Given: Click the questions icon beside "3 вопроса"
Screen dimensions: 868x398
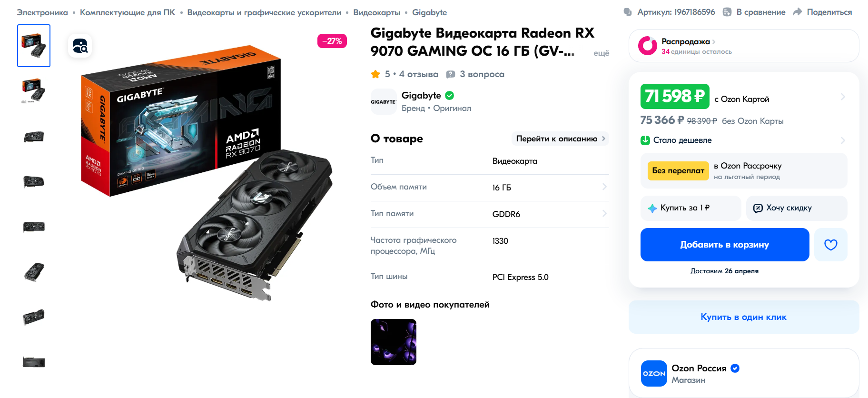Looking at the screenshot, I should pyautogui.click(x=450, y=74).
